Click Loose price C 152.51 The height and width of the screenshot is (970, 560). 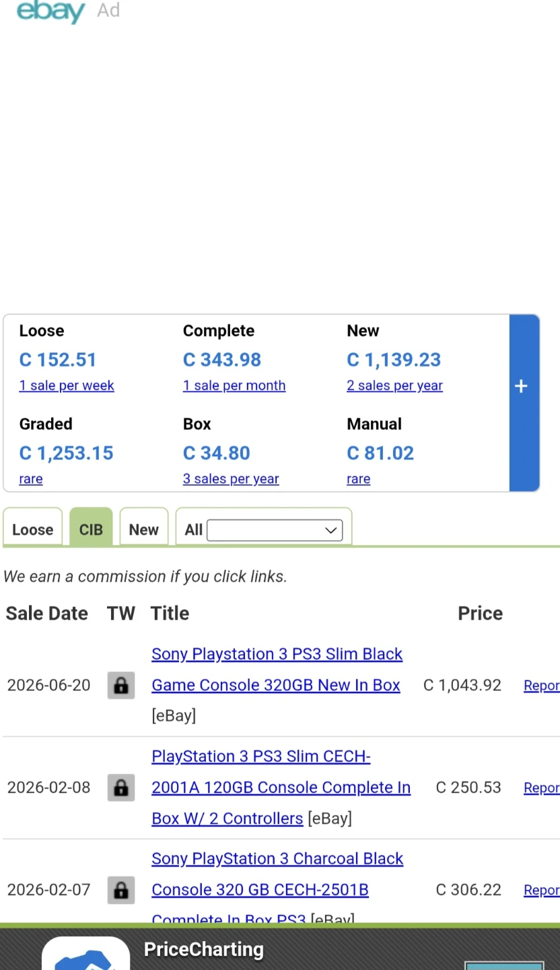click(58, 360)
